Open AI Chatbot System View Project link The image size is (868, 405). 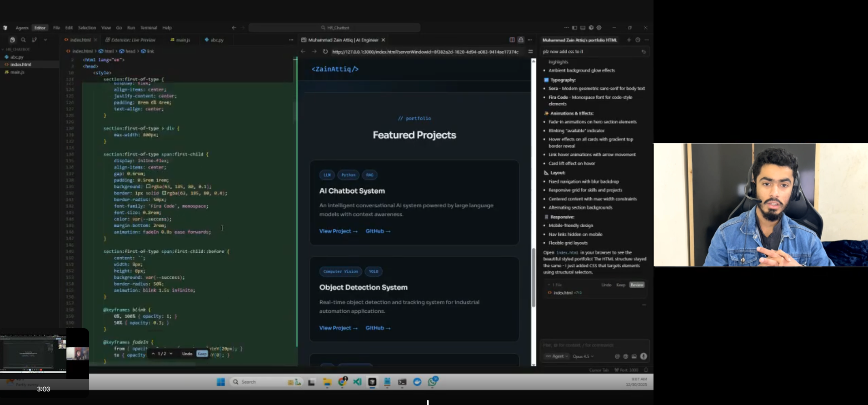[338, 231]
